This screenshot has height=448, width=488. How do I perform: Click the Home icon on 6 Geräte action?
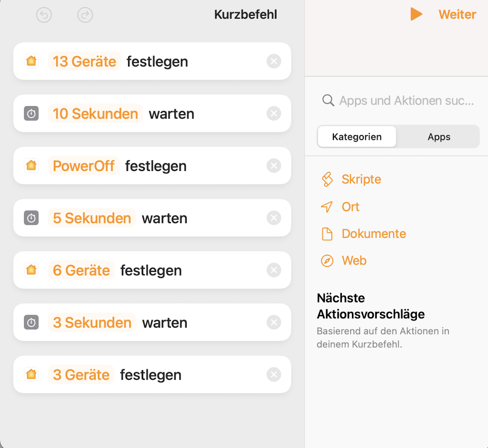31,270
